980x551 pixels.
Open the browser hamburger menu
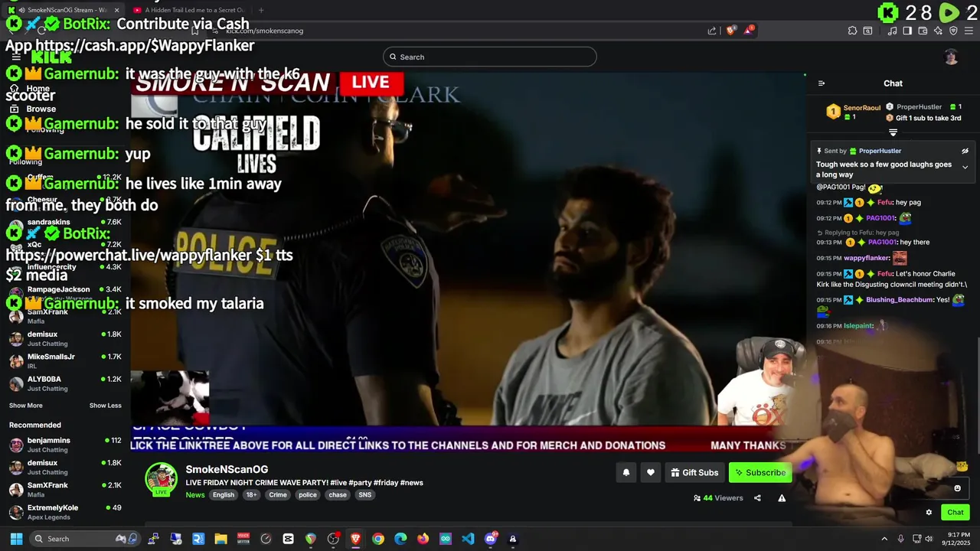coord(969,31)
